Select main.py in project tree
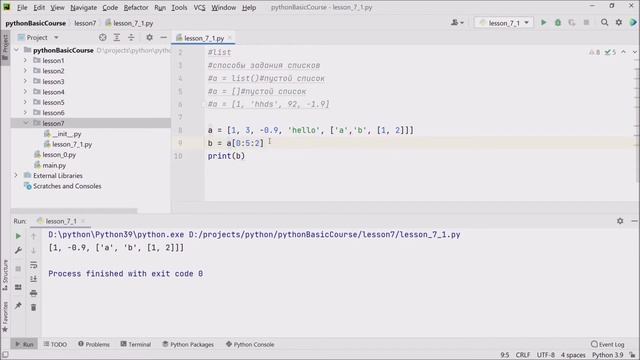The width and height of the screenshot is (640, 360). (x=54, y=165)
